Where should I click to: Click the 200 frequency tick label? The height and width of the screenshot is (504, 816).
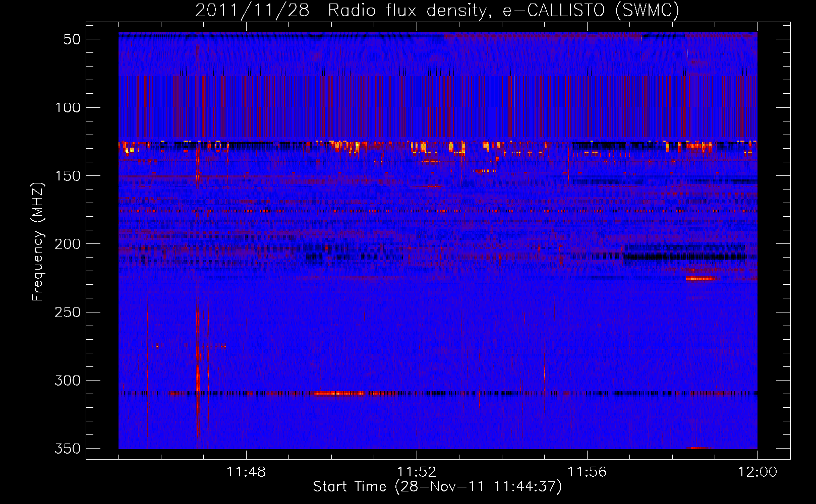(68, 244)
